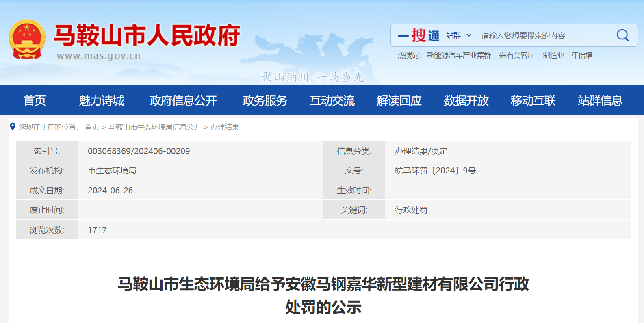Click hot search term 采石会客厅
644x323 pixels.
pos(517,55)
